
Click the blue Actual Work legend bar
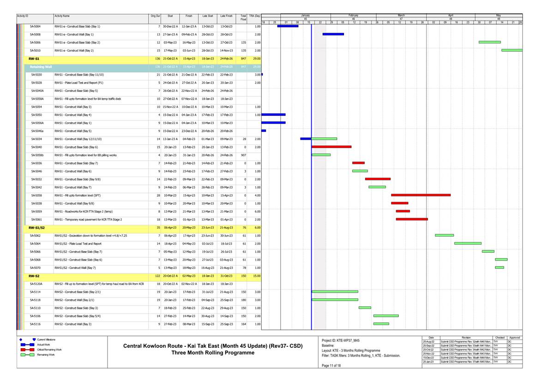coord(25,344)
